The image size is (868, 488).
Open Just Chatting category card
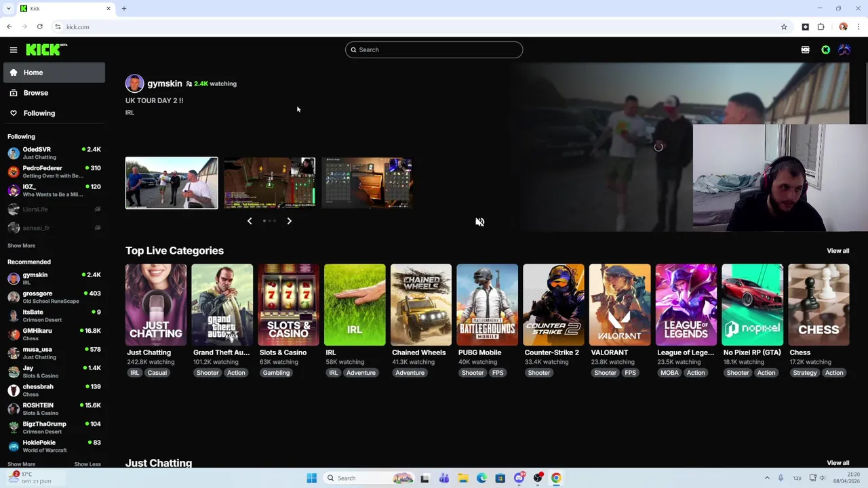[x=155, y=305]
